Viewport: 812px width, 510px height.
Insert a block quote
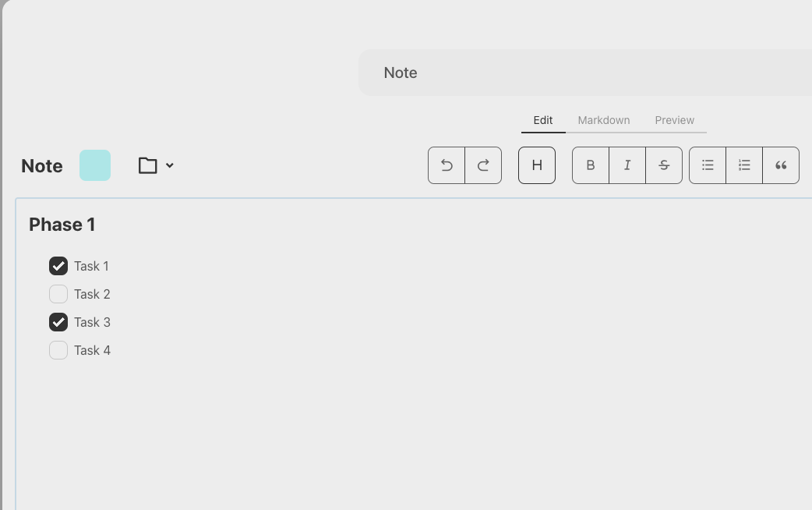click(781, 165)
